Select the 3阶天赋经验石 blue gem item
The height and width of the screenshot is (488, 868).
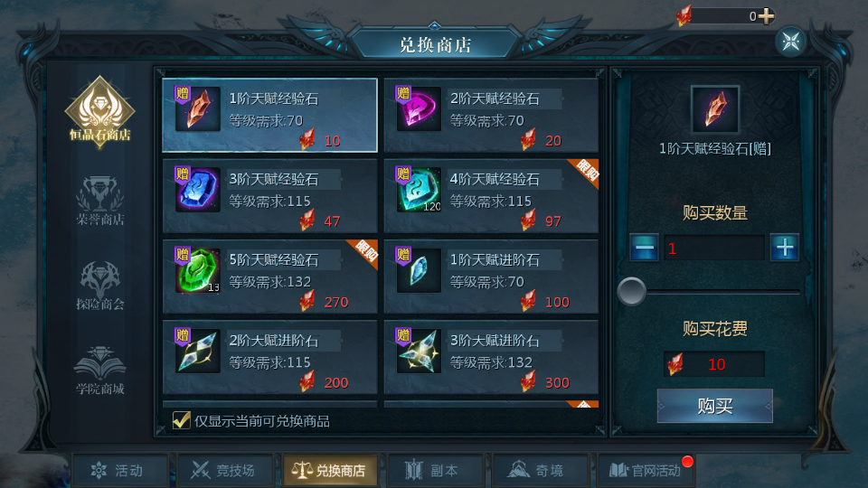point(270,196)
